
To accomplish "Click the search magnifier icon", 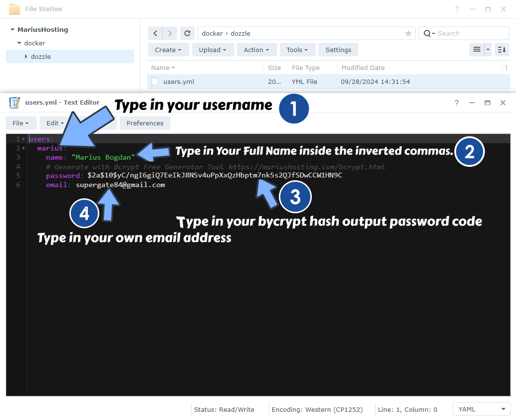I will (x=428, y=33).
